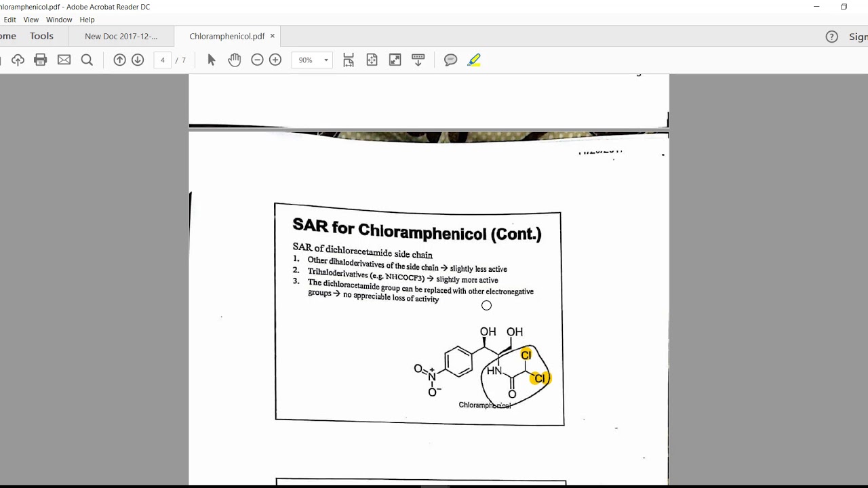Print the document with printer icon
This screenshot has width=868, height=488.
tap(41, 60)
